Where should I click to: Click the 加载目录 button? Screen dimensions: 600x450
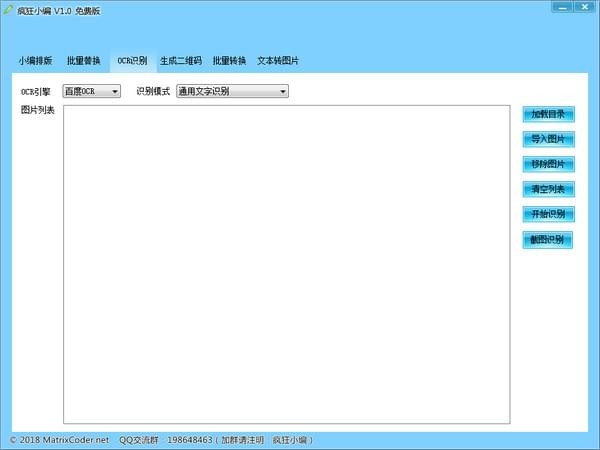pos(548,114)
